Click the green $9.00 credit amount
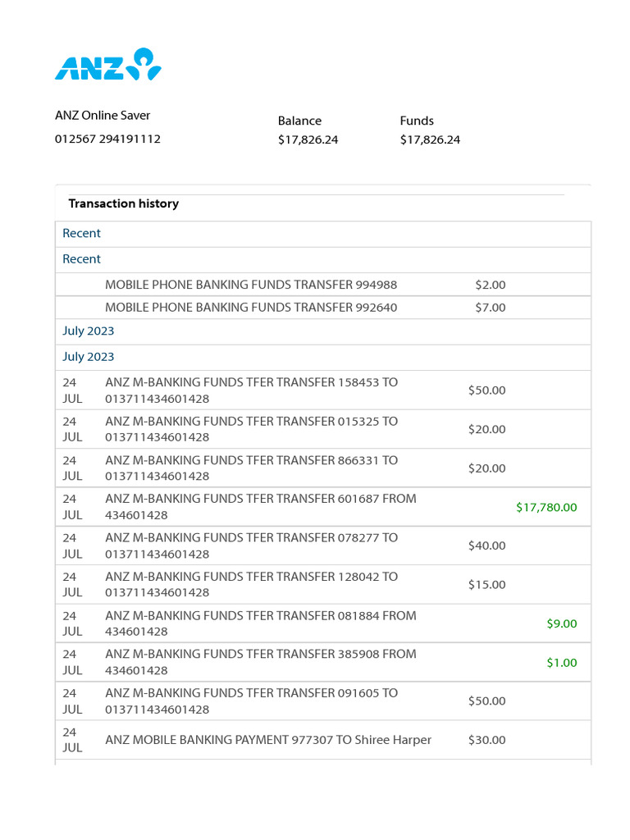Viewport: 630px width, 840px height. (562, 623)
